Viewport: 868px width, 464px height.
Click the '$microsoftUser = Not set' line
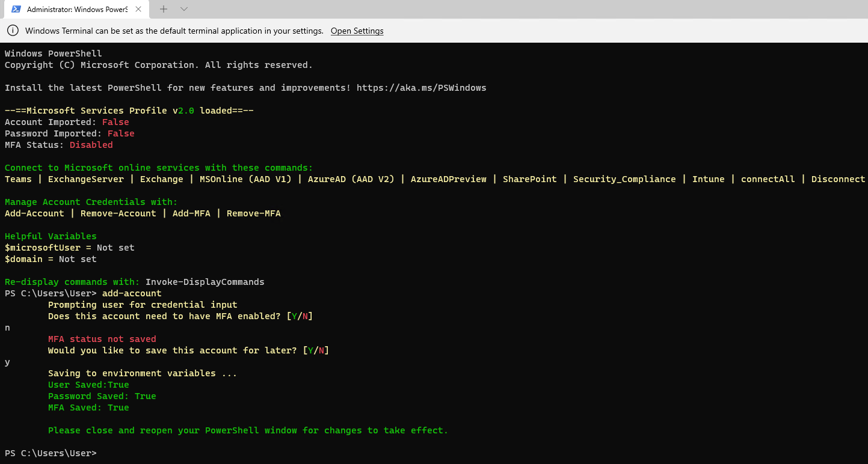(70, 248)
